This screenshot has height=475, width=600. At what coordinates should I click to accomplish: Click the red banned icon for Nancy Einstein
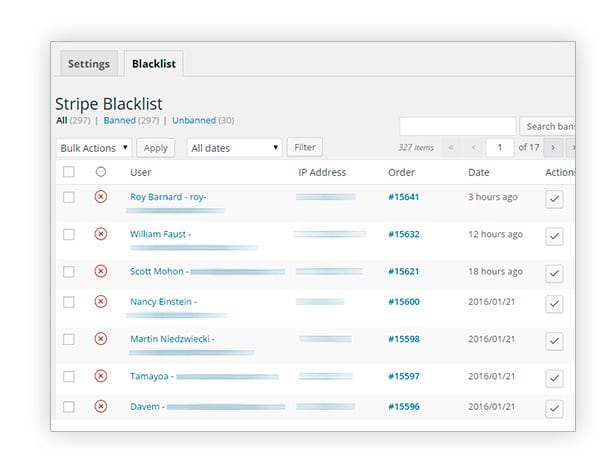coord(101,302)
